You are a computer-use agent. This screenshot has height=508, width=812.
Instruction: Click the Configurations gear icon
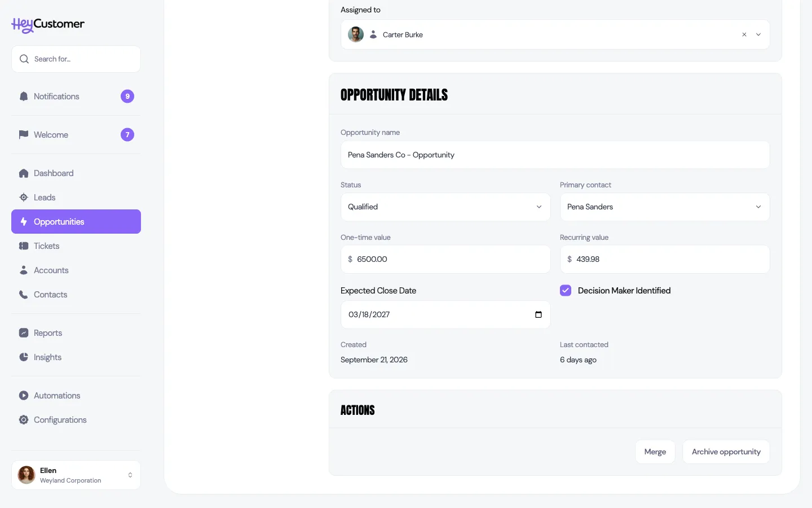click(24, 420)
